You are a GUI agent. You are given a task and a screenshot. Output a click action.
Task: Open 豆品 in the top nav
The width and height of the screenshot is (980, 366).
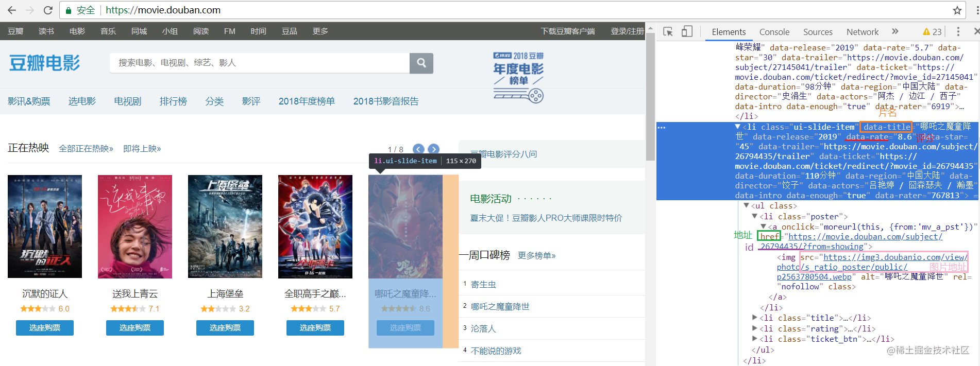pyautogui.click(x=290, y=31)
